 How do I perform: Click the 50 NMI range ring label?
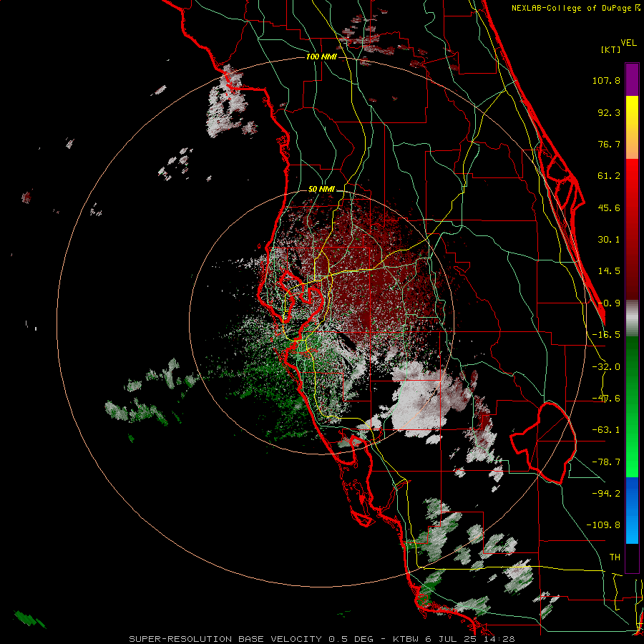321,190
